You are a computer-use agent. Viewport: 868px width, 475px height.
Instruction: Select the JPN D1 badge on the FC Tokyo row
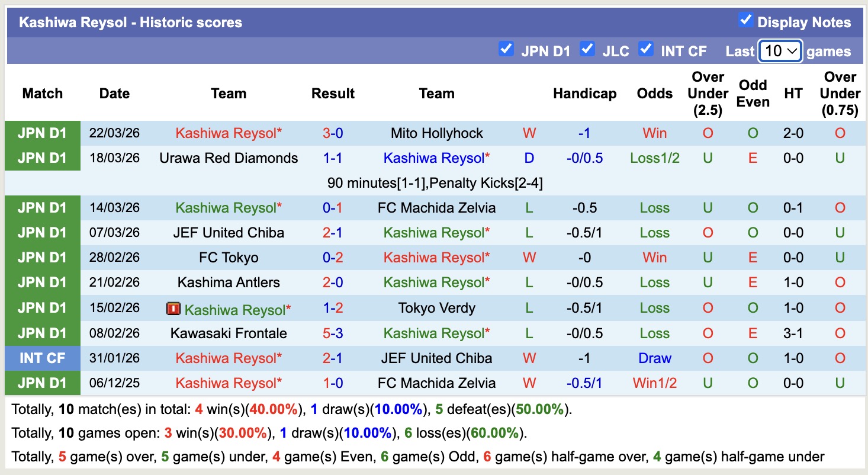click(x=42, y=257)
